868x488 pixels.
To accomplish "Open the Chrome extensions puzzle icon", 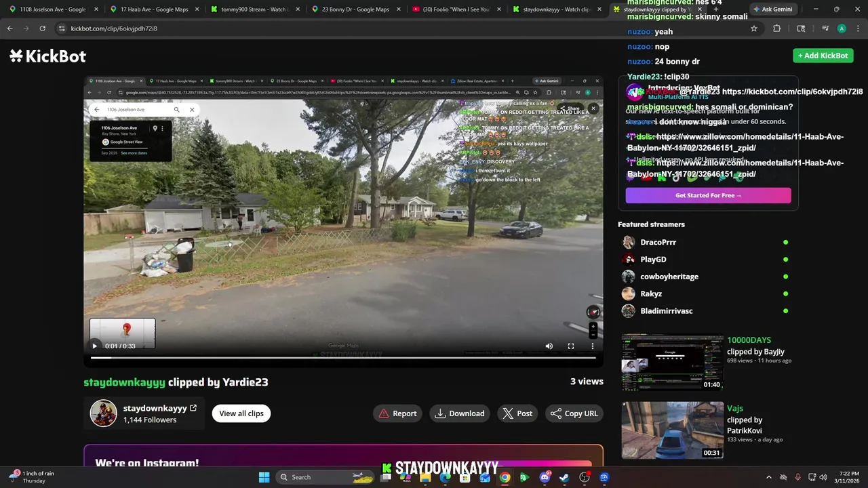I will coord(776,28).
